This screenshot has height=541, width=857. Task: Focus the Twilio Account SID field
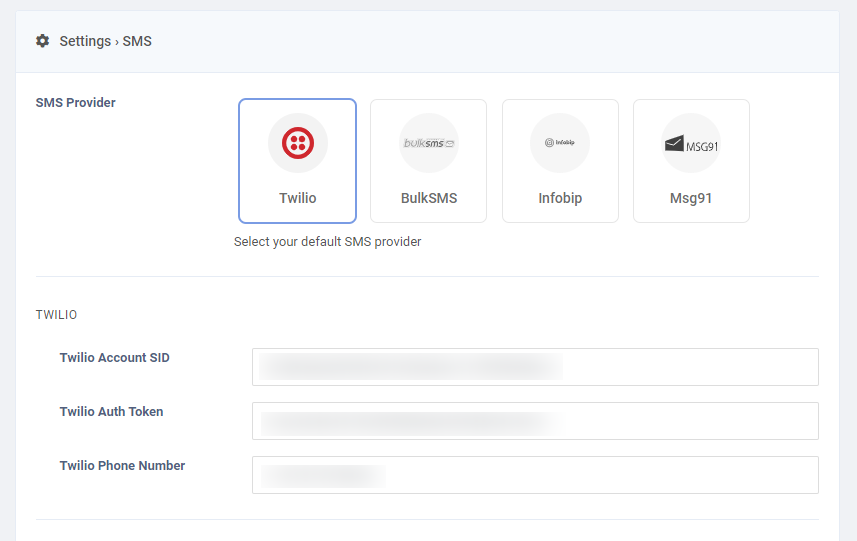[x=535, y=367]
